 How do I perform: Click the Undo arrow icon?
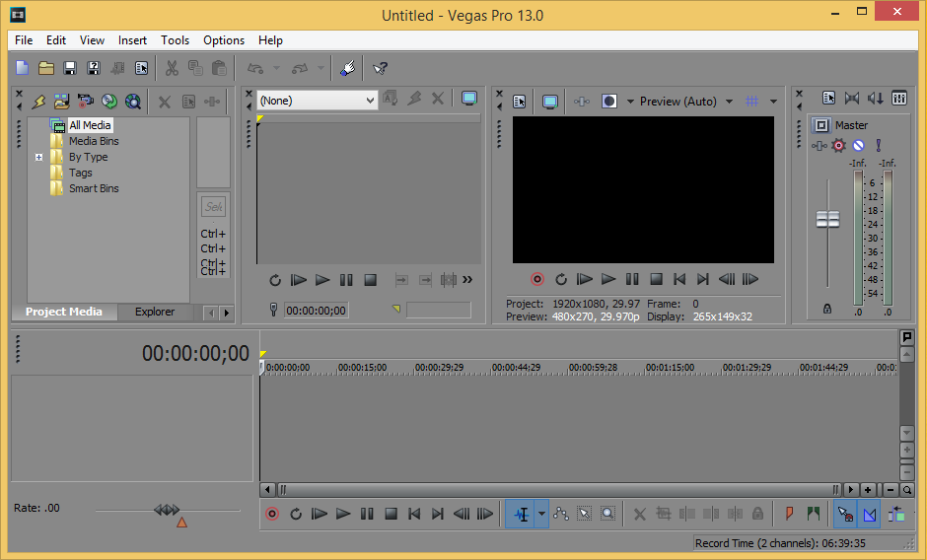[x=255, y=69]
